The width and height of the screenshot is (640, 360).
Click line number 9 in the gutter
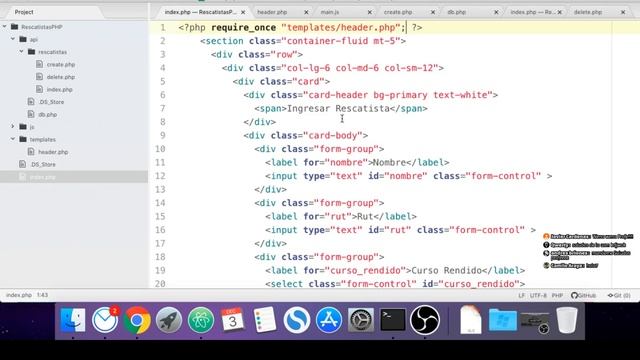point(162,136)
